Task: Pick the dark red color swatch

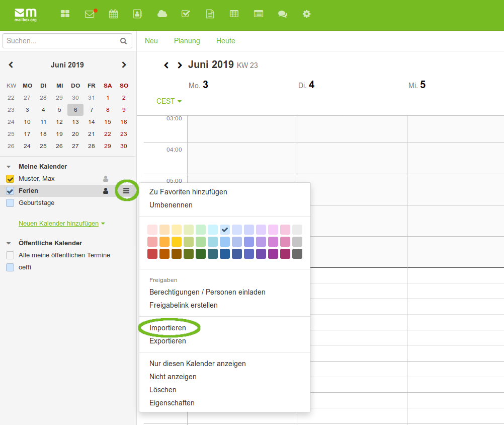Action: 152,254
